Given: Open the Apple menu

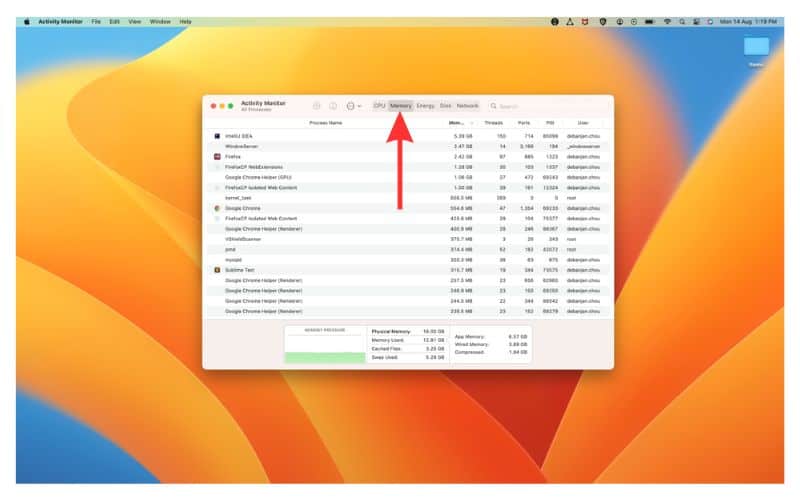Looking at the screenshot, I should tap(26, 21).
